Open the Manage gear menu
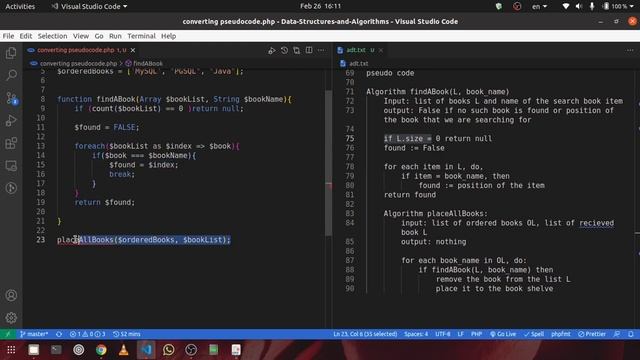Viewport: 640px width, 360px height. [11, 318]
